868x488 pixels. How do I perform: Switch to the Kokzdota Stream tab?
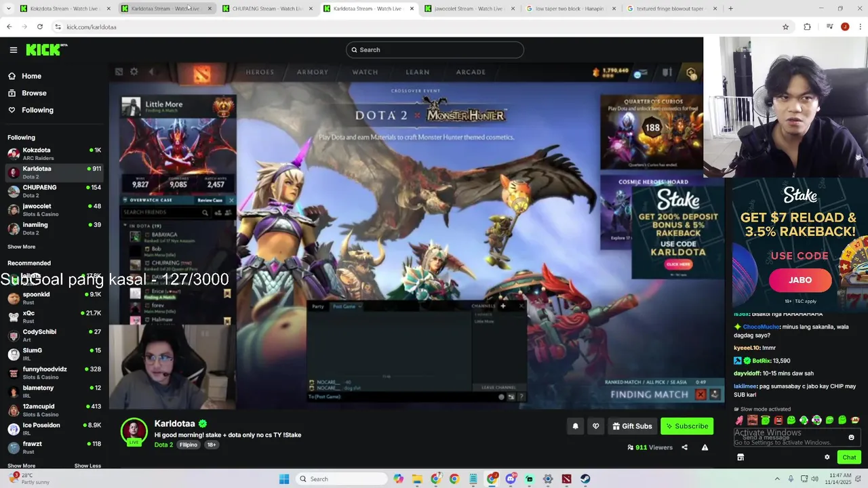pyautogui.click(x=65, y=9)
